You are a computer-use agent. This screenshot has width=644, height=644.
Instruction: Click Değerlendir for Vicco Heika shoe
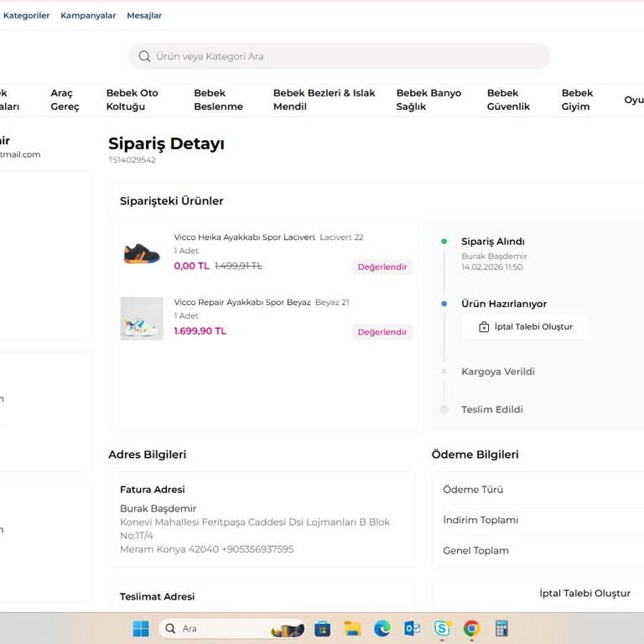pos(382,267)
